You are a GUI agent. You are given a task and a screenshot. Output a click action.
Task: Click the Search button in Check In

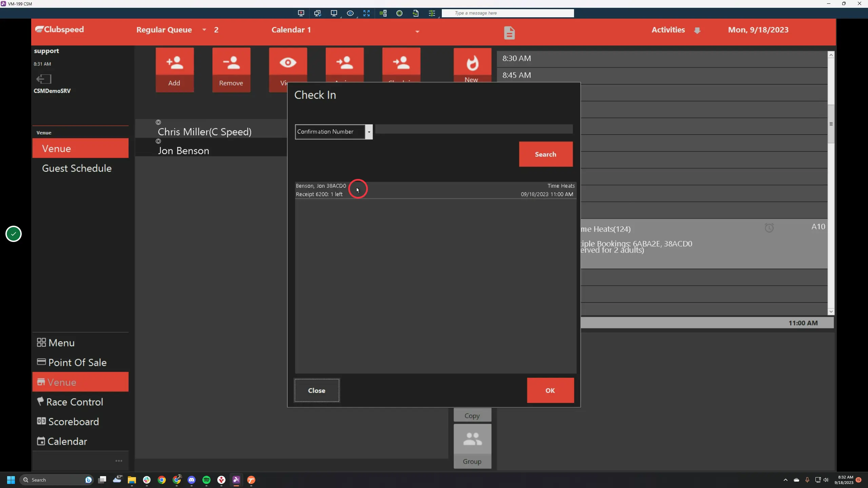546,154
